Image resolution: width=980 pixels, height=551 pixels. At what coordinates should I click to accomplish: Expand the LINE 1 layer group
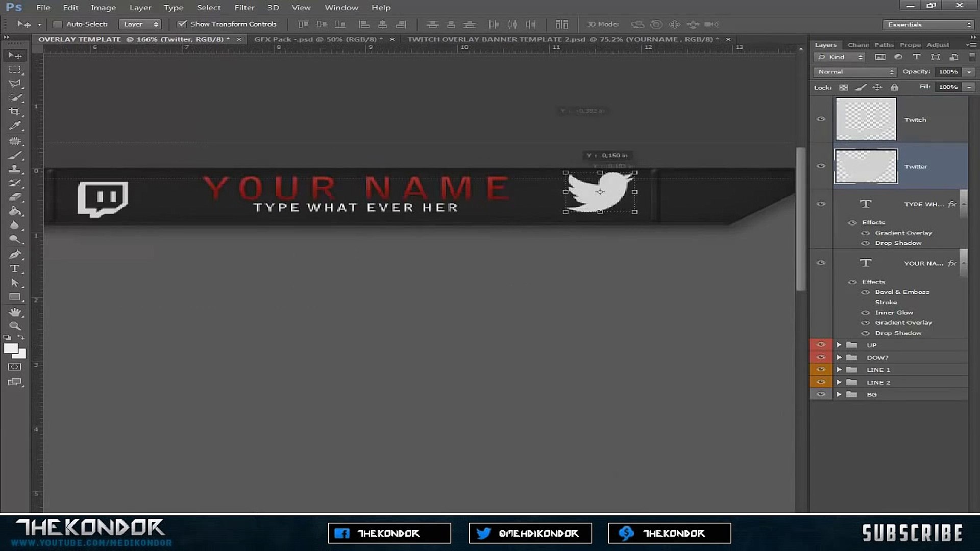coord(839,370)
